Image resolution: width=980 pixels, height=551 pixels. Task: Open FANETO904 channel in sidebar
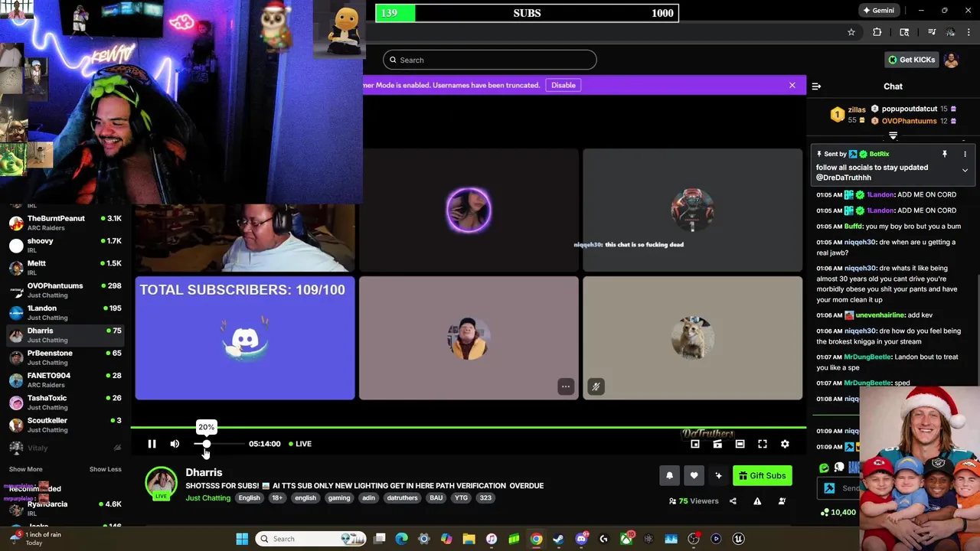coord(65,380)
